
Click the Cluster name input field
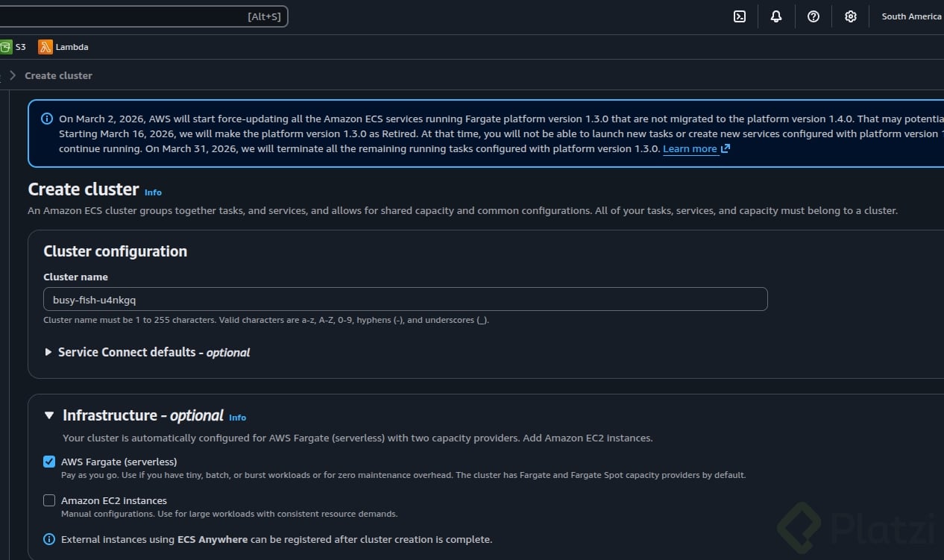pyautogui.click(x=405, y=299)
